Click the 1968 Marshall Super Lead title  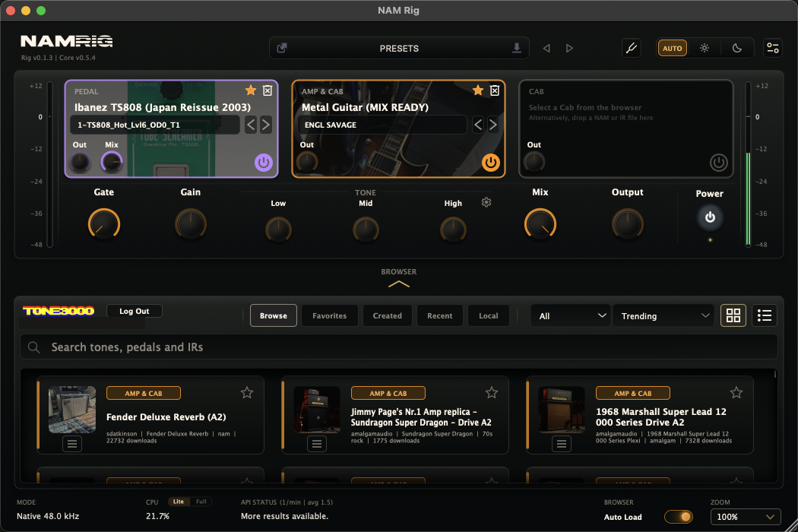pos(661,417)
